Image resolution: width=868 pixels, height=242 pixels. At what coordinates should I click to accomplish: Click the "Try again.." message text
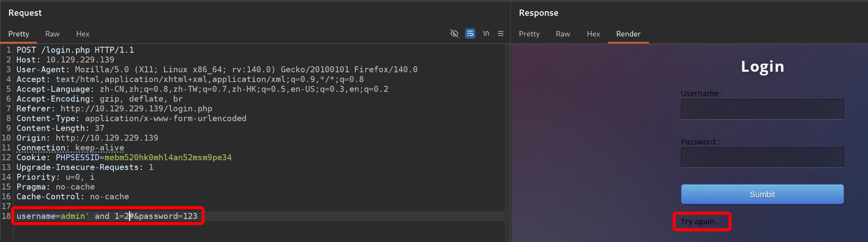coord(700,222)
